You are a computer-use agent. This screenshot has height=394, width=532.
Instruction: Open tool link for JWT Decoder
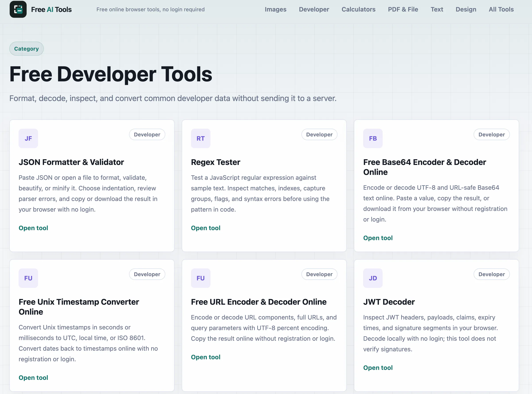pyautogui.click(x=378, y=367)
